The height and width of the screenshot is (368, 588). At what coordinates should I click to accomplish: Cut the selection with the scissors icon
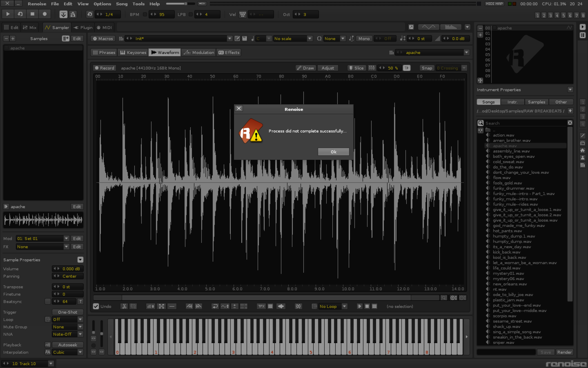(124, 306)
